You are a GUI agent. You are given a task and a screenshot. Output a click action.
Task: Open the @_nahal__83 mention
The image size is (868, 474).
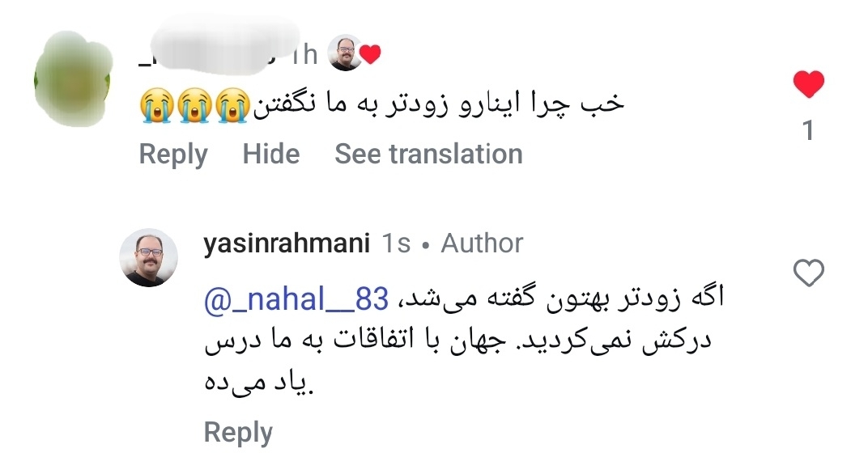(x=296, y=299)
